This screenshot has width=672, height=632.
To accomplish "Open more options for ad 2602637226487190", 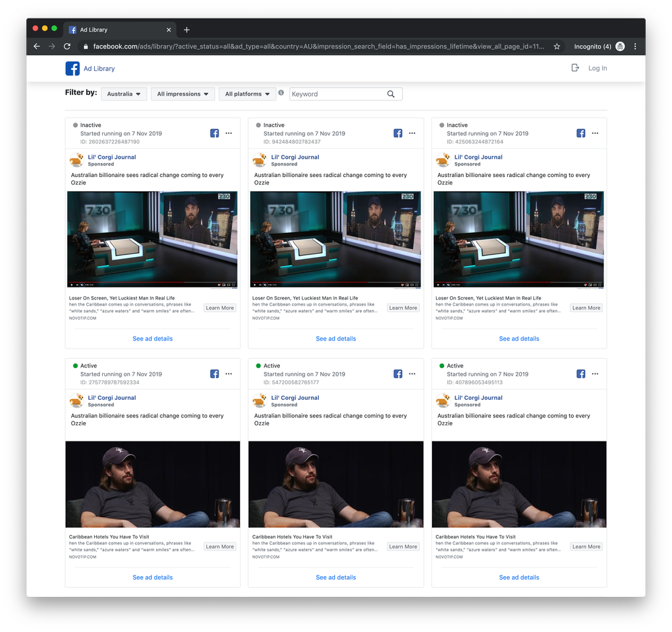I will click(x=229, y=133).
